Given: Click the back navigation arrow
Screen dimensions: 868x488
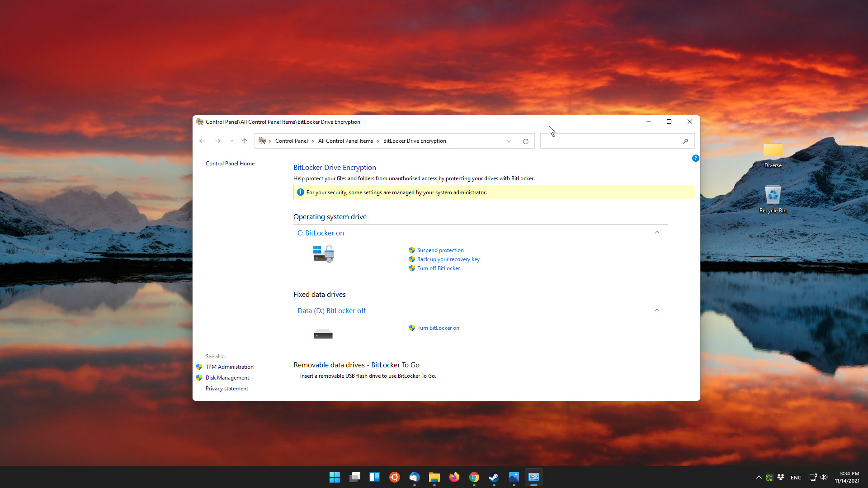Looking at the screenshot, I should click(x=202, y=141).
